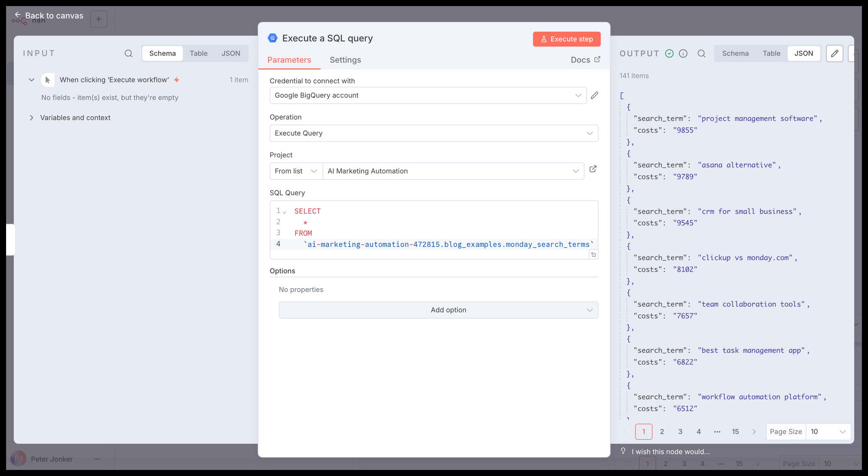This screenshot has height=476, width=868.
Task: Go to output page 2
Action: coord(662,431)
